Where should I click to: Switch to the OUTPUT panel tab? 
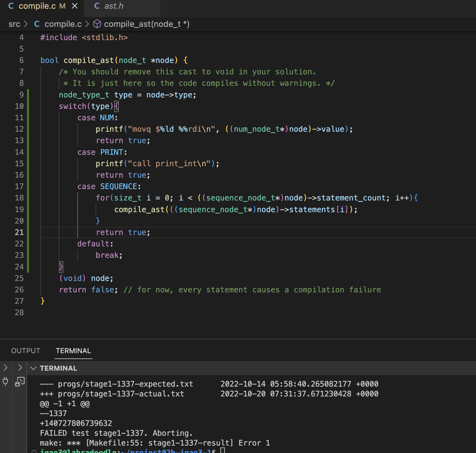click(x=25, y=351)
